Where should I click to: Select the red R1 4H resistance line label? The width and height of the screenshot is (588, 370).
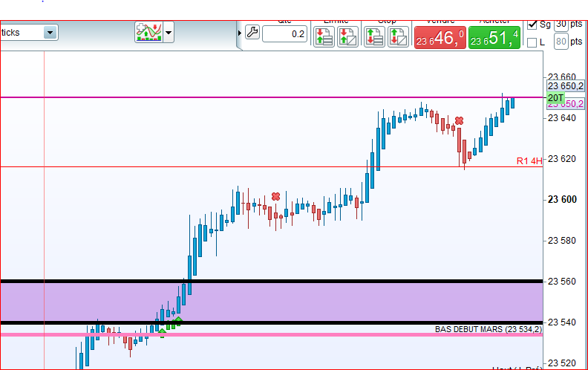529,161
